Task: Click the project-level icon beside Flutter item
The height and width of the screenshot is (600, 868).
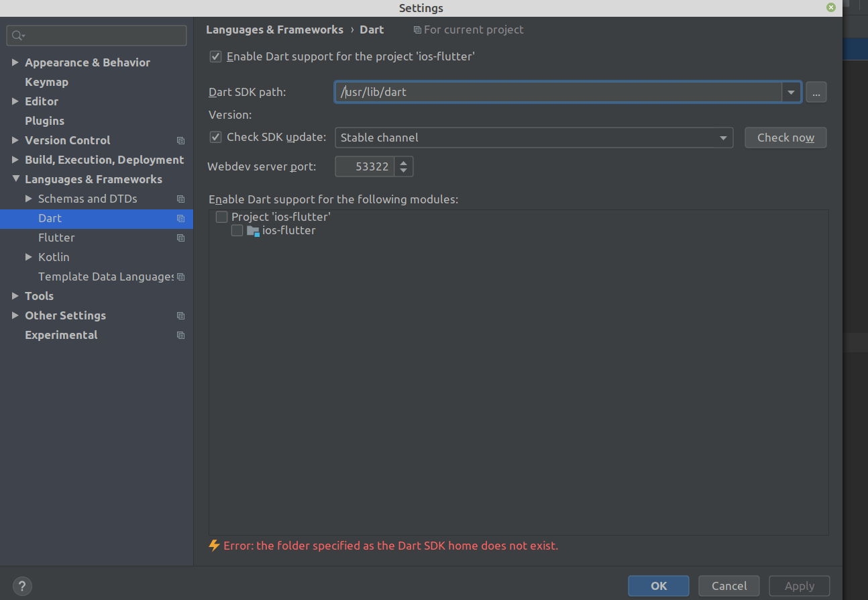Action: [180, 238]
